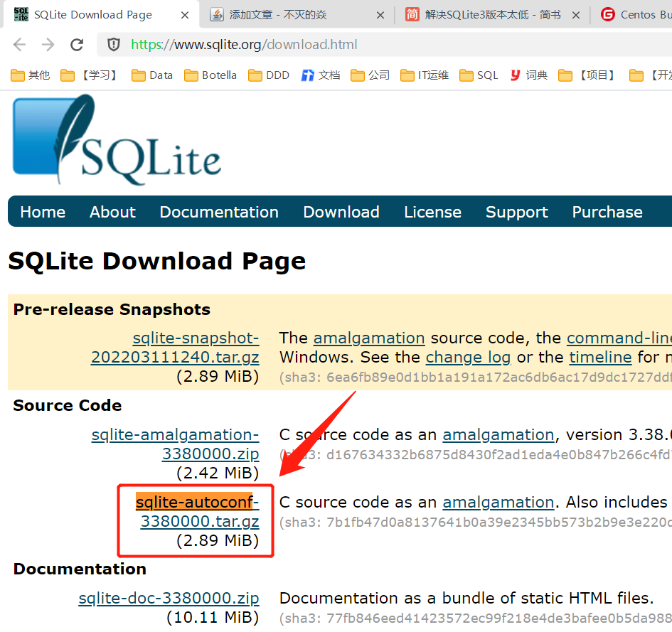The image size is (672, 632).
Task: Open the 【项目】 bookmarks folder
Action: [x=587, y=75]
